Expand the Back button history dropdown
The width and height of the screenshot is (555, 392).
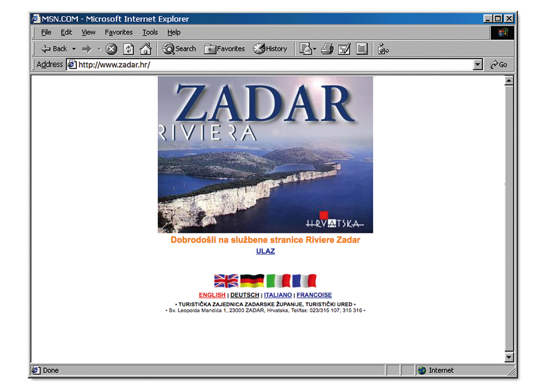[x=73, y=48]
